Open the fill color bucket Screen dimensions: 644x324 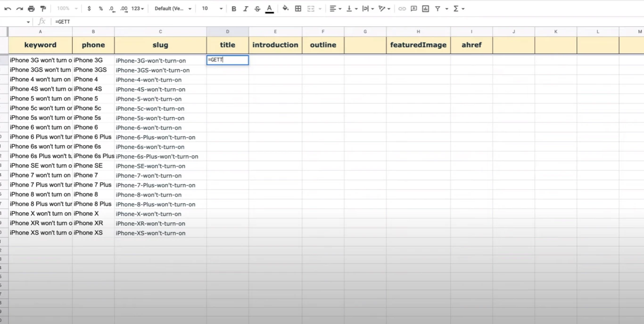coord(286,8)
